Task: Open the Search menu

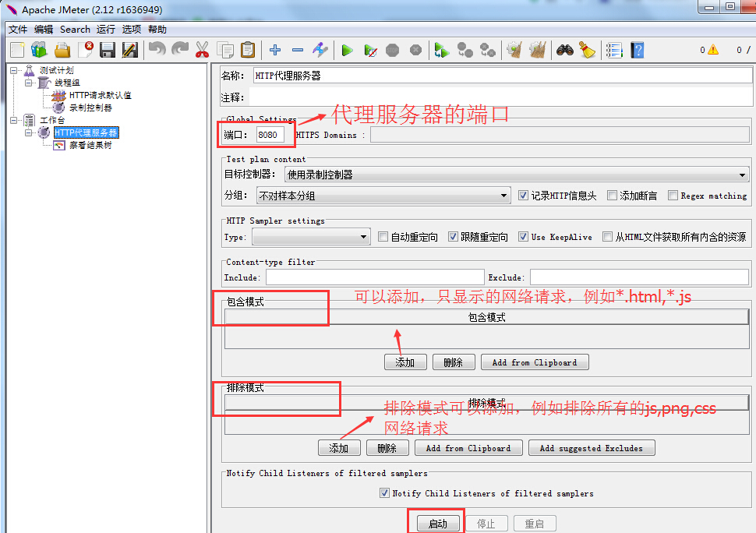Action: click(75, 30)
